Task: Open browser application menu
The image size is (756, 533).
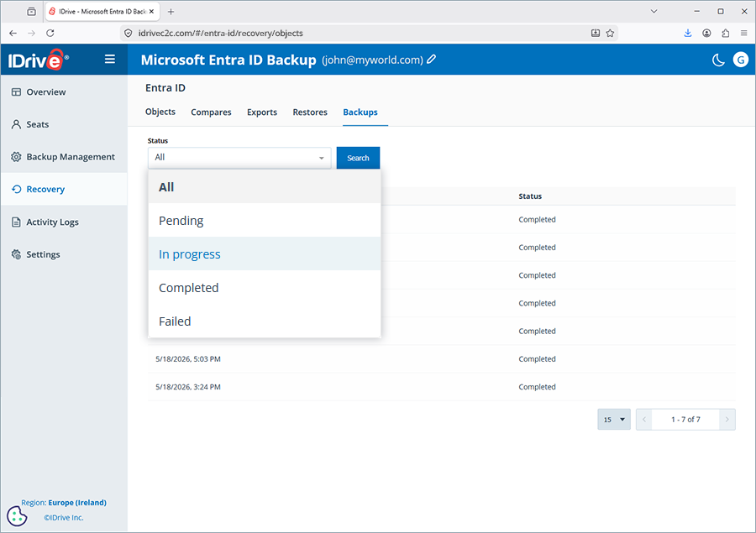Action: pyautogui.click(x=744, y=34)
